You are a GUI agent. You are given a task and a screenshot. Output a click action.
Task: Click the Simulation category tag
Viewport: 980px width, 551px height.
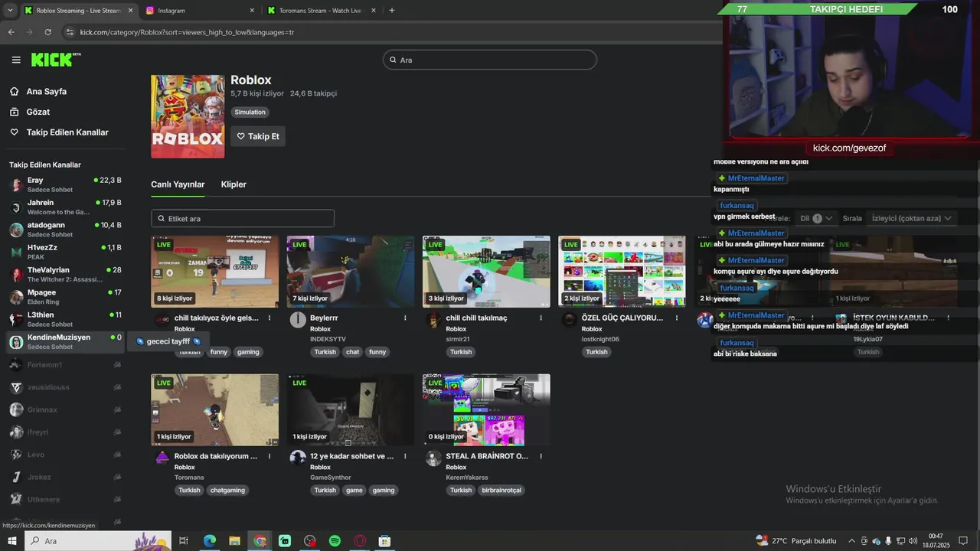[250, 112]
